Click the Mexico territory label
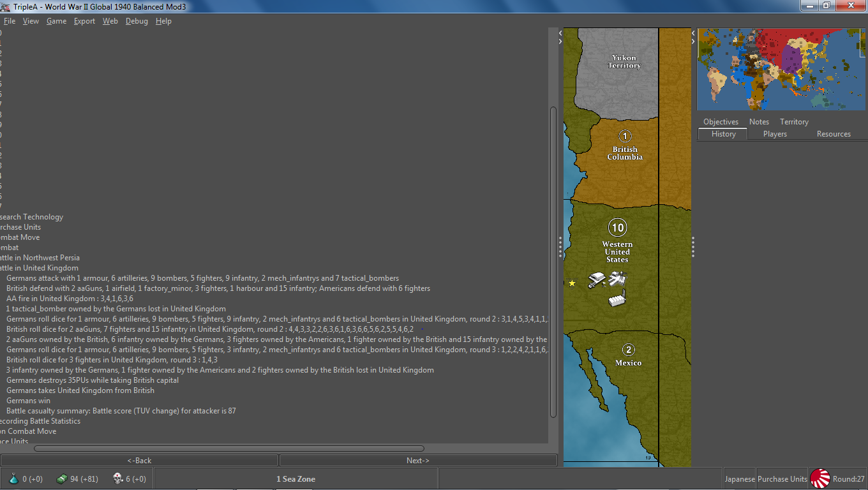Viewport: 868px width, 490px height. coord(629,362)
